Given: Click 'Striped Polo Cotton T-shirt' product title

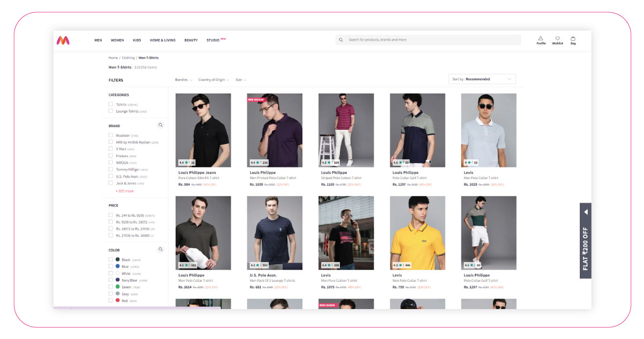Looking at the screenshot, I should coord(342,178).
